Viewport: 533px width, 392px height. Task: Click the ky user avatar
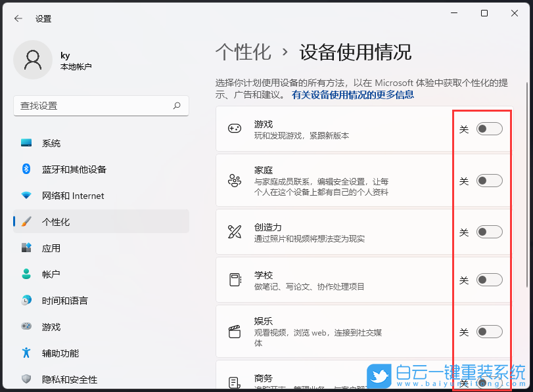(x=33, y=59)
